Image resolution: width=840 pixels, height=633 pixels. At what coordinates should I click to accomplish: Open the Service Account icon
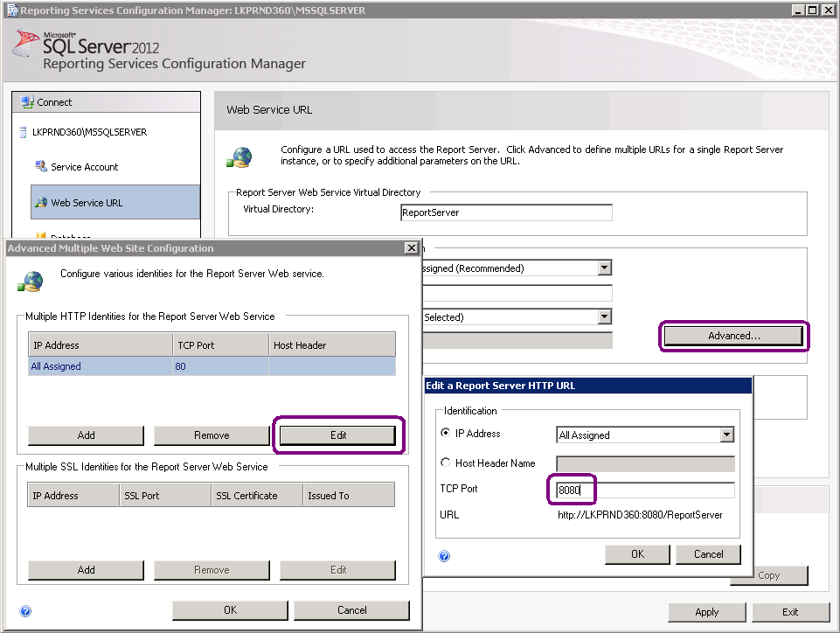[x=41, y=166]
